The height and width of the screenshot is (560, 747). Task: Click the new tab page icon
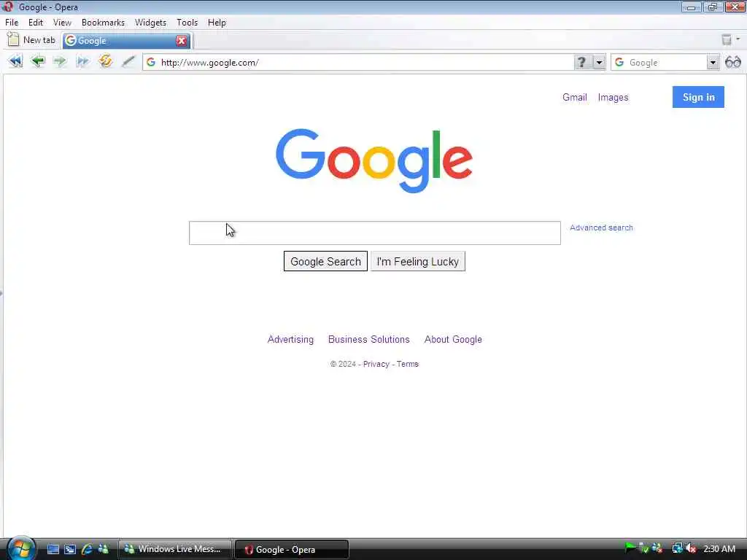[x=13, y=39]
